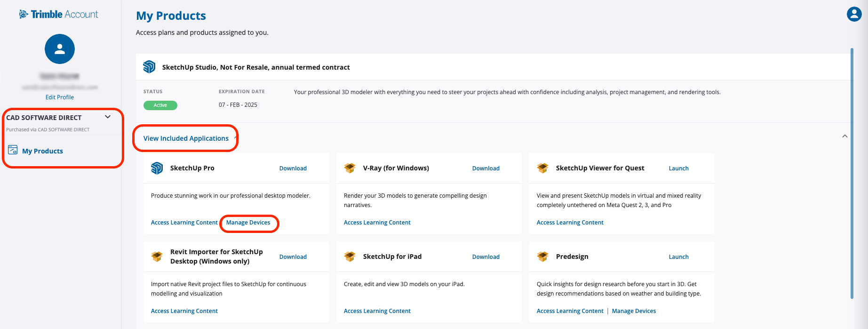Download SketchUp for iPad
Image resolution: width=868 pixels, height=329 pixels.
(486, 257)
